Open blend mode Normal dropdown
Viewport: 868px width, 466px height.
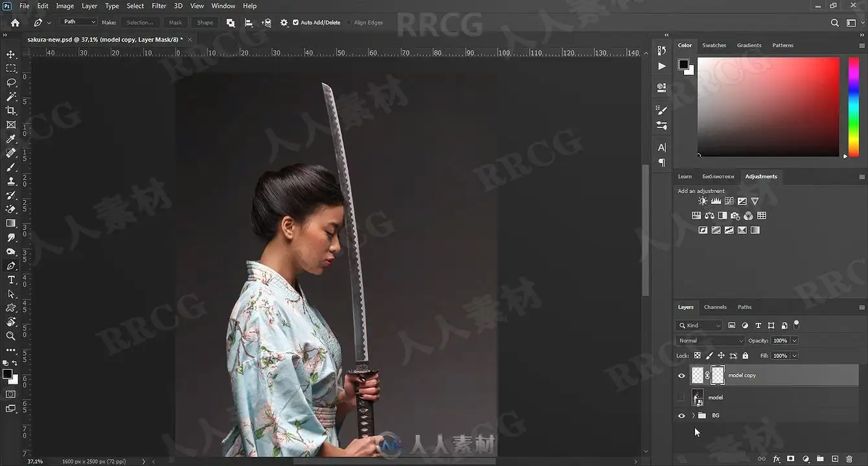click(710, 340)
